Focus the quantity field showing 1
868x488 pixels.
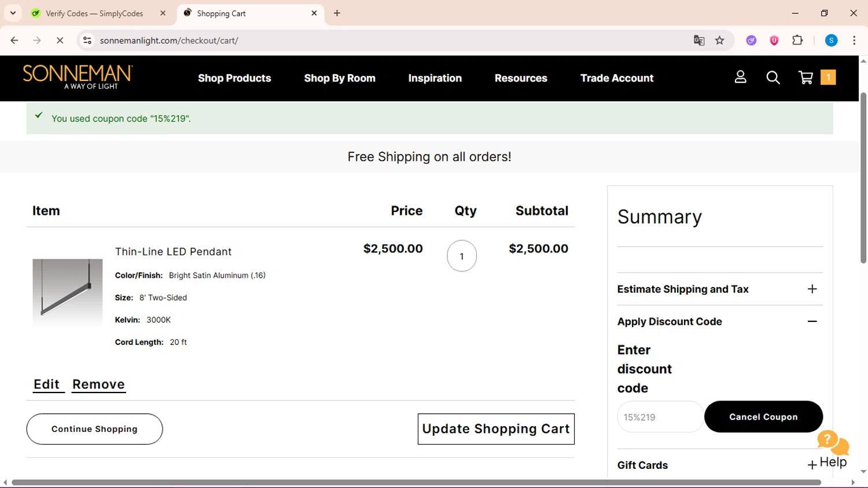(462, 256)
